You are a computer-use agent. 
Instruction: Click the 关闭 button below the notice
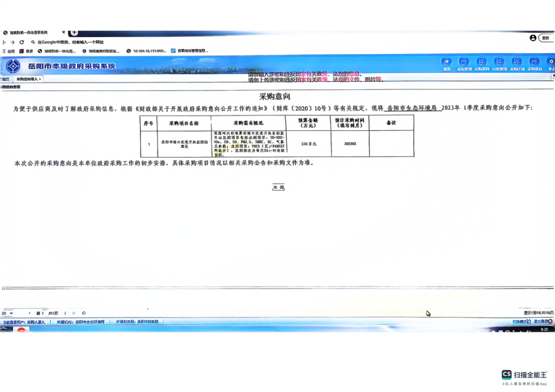[x=278, y=188]
